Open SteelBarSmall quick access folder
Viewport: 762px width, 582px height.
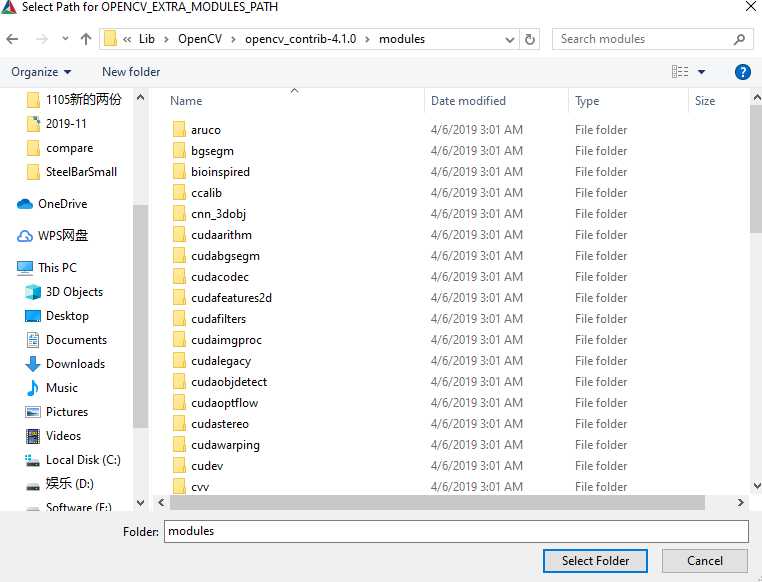[81, 171]
